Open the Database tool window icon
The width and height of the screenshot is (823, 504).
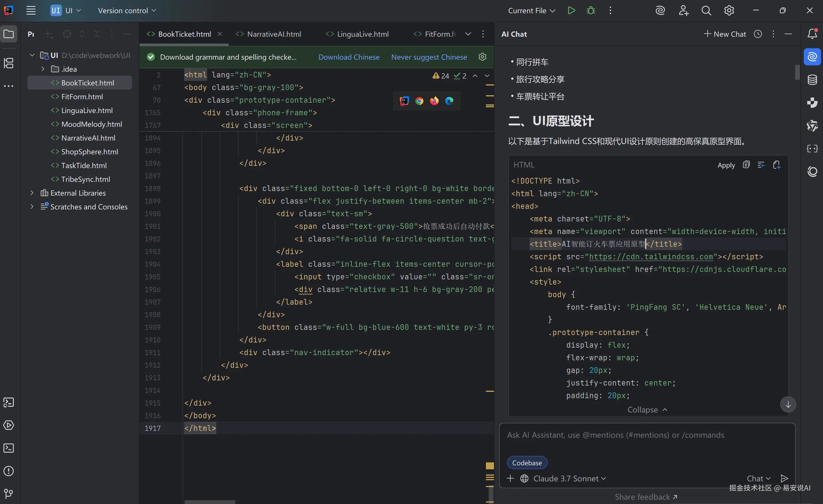coord(812,80)
